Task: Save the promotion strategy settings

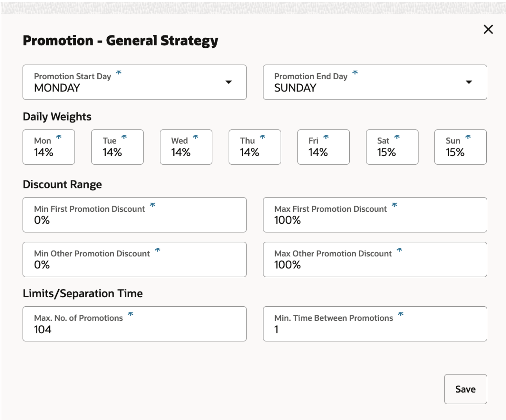Action: pyautogui.click(x=465, y=389)
